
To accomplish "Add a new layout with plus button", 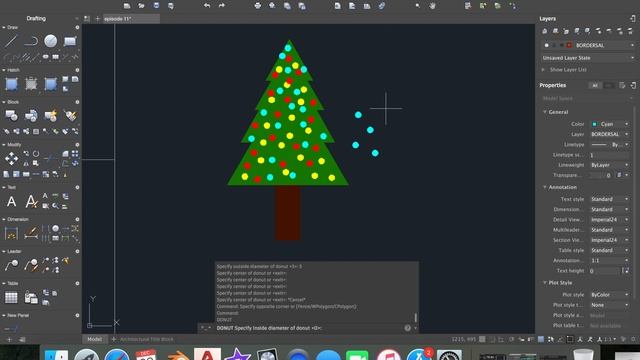I will pos(113,339).
